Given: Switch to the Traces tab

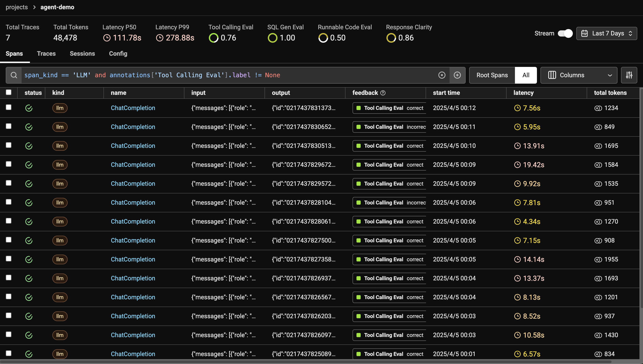Looking at the screenshot, I should [46, 54].
